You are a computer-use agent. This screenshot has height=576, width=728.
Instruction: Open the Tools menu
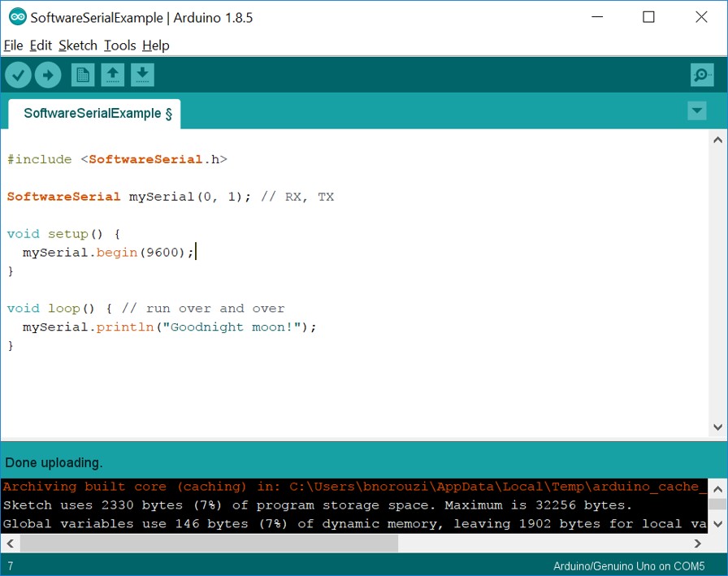[x=119, y=45]
